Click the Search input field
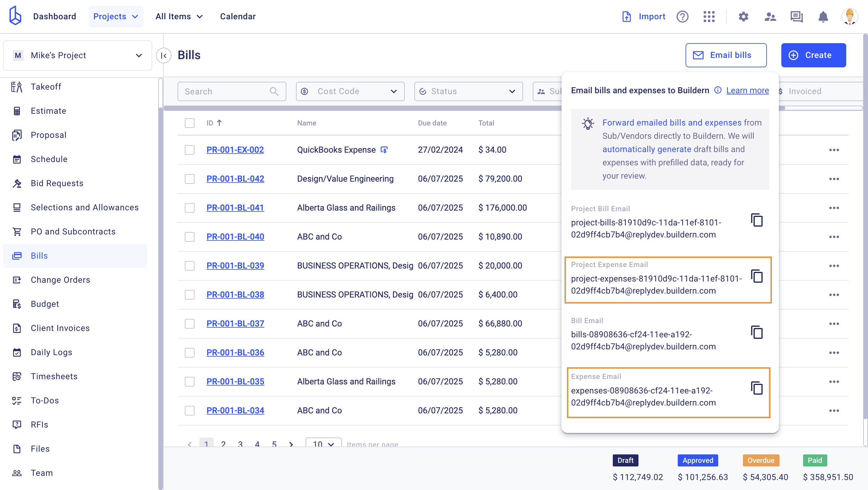 tap(232, 91)
